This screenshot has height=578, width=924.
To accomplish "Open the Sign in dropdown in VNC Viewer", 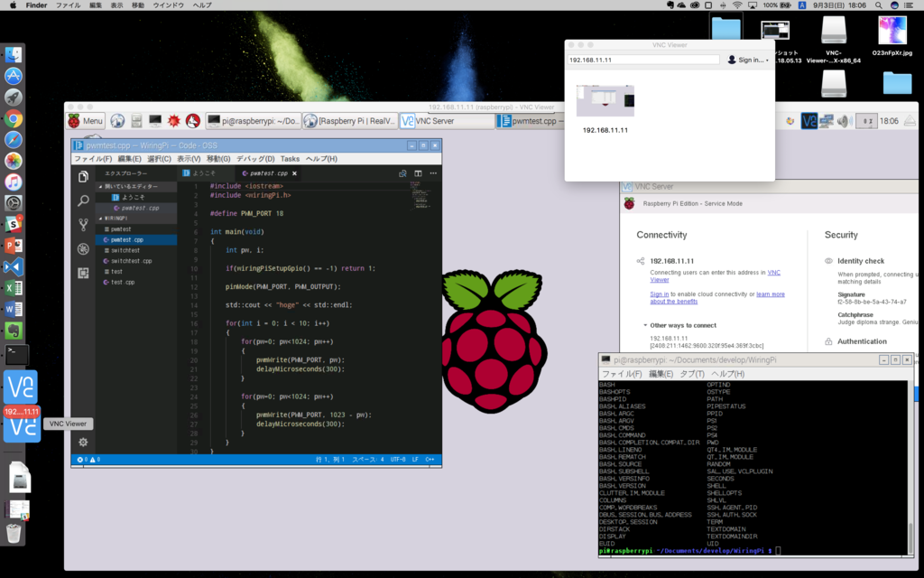I will point(749,60).
